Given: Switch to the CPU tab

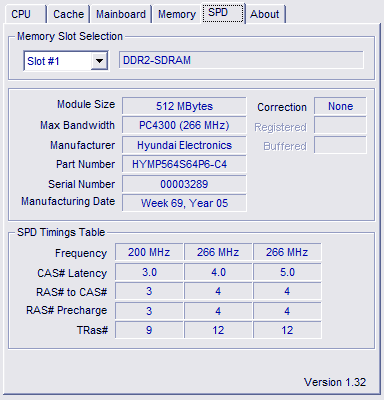Looking at the screenshot, I should tap(25, 14).
